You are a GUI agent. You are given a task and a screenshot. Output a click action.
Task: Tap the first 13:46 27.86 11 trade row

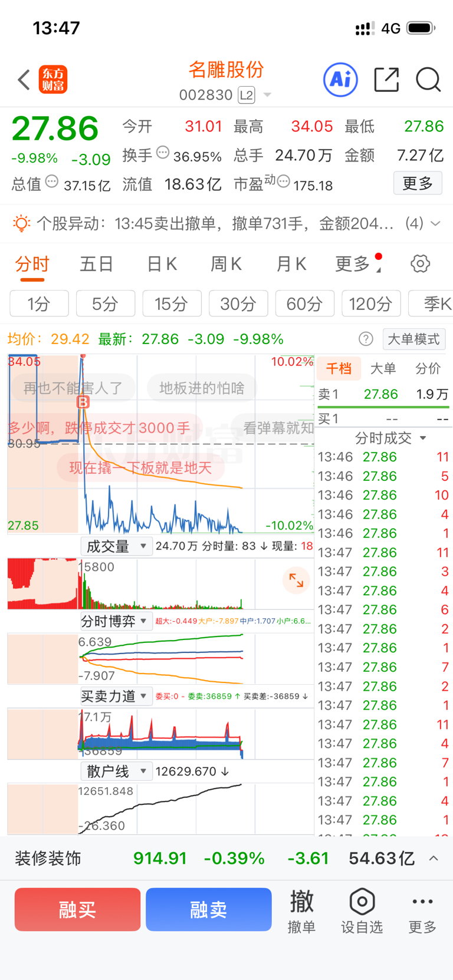coord(383,457)
